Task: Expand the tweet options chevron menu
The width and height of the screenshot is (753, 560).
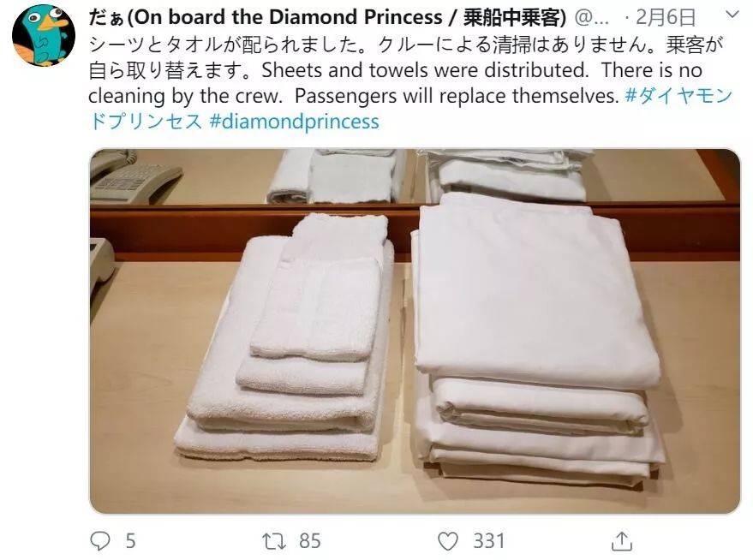Action: point(732,15)
